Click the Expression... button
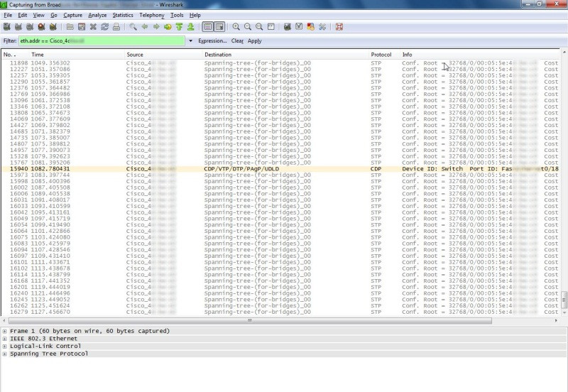The image size is (568, 392). click(212, 41)
